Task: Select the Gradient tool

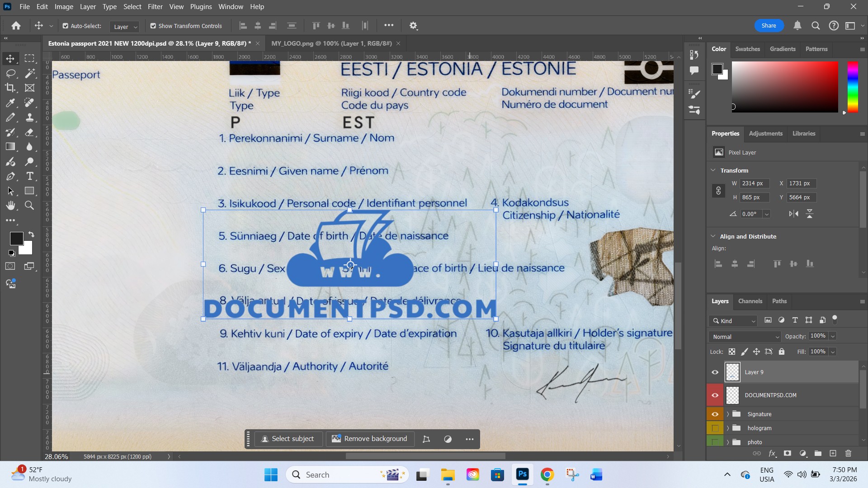Action: coord(10,147)
